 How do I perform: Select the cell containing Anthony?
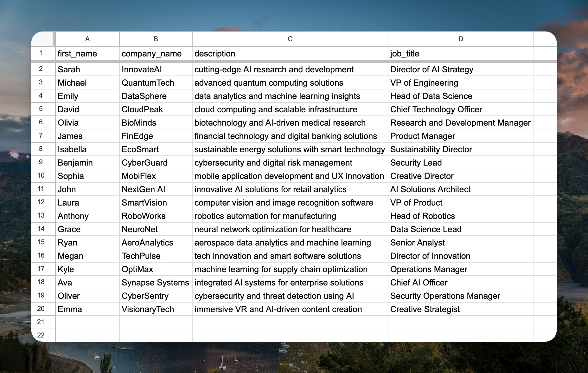87,216
